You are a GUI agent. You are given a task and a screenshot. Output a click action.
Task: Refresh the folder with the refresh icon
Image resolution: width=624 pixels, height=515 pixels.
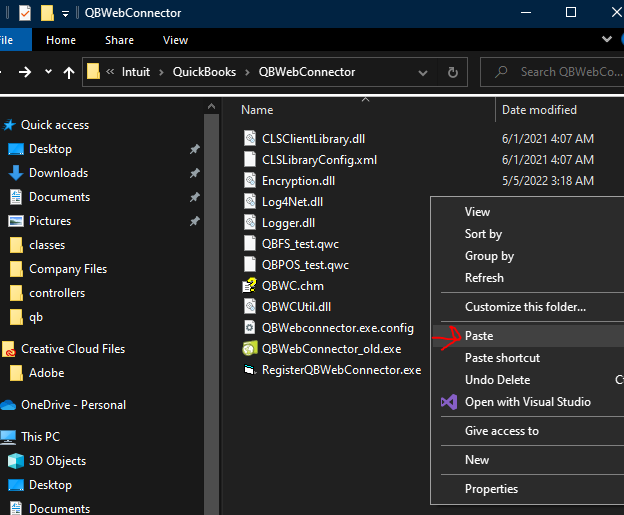coord(452,72)
